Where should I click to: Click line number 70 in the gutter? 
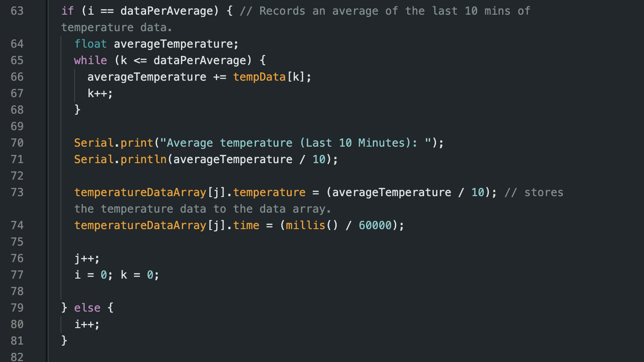tap(17, 143)
